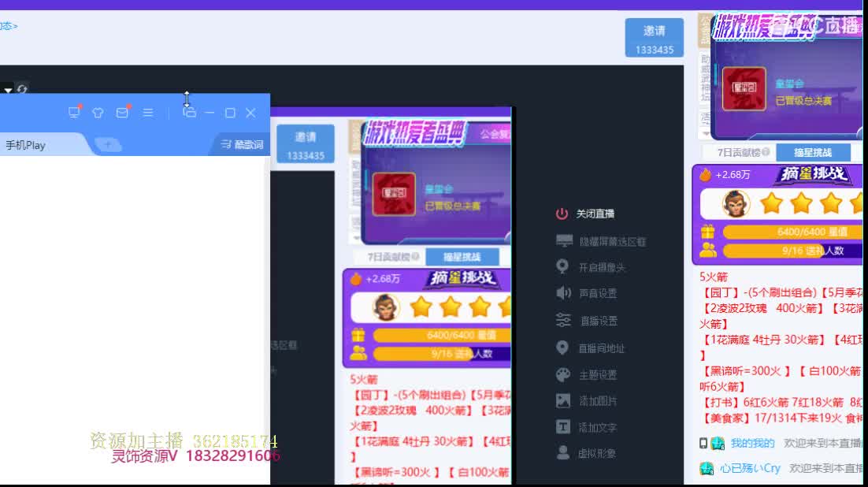Screen dimensions: 868x487
Task: Open 声音设置 via the speaker icon
Action: [562, 294]
